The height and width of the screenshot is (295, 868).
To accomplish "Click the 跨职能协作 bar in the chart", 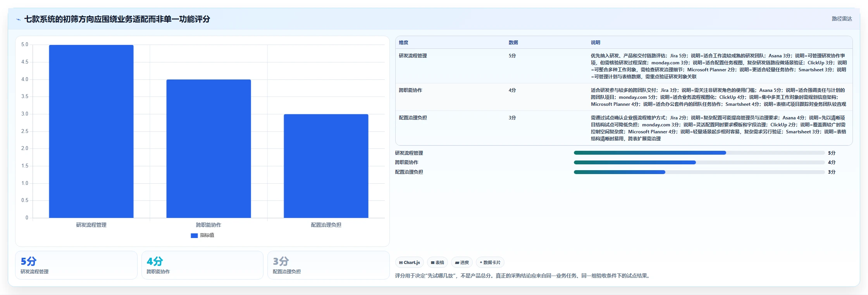I will pyautogui.click(x=208, y=149).
